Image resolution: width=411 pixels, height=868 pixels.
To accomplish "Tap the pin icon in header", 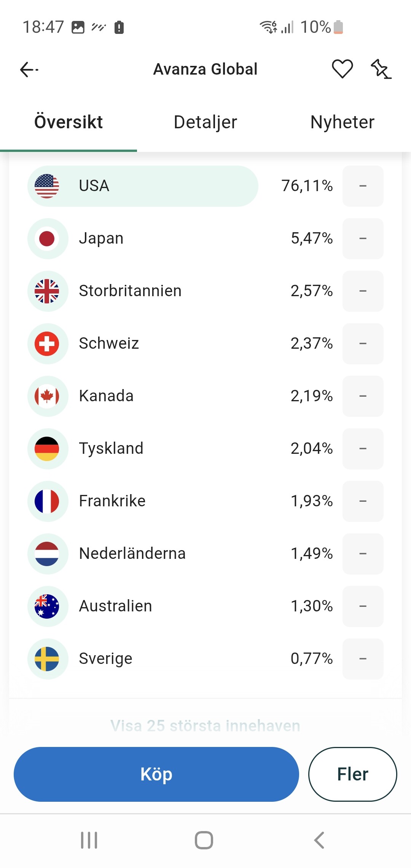I will 381,69.
